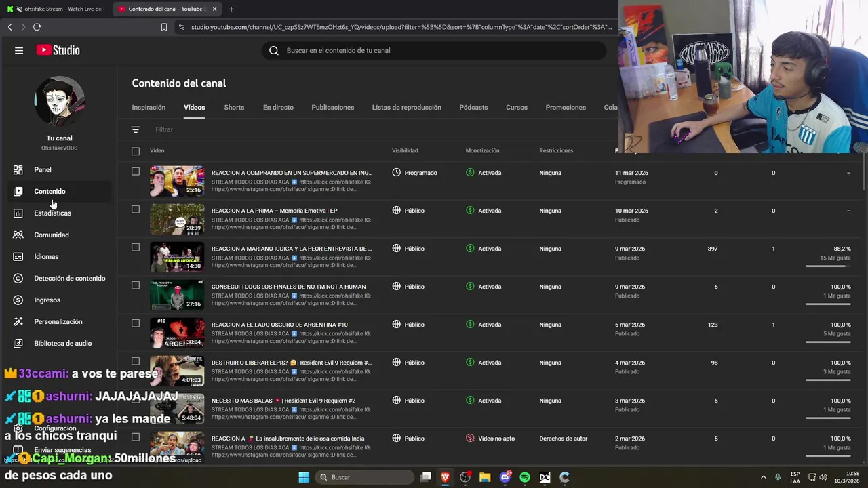Viewport: 868px width, 488px height.
Task: Open the Listas de reproducción tab
Action: [x=406, y=107]
